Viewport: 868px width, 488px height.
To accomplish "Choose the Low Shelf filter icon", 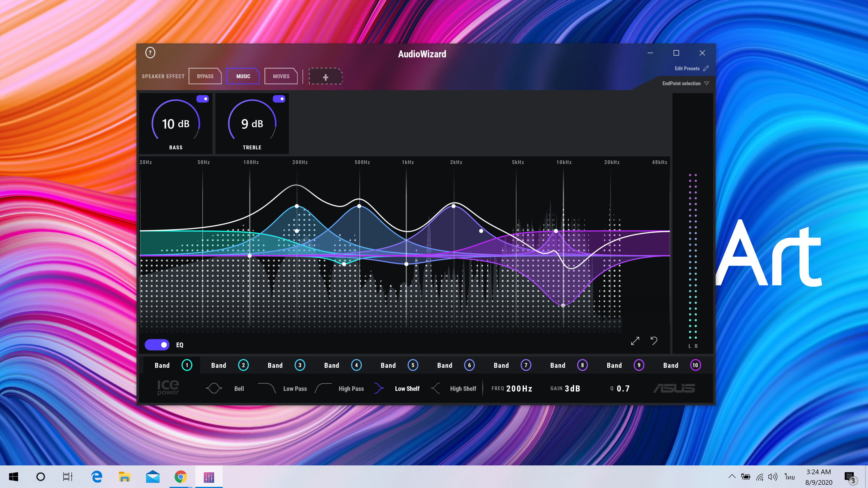I will tap(379, 388).
